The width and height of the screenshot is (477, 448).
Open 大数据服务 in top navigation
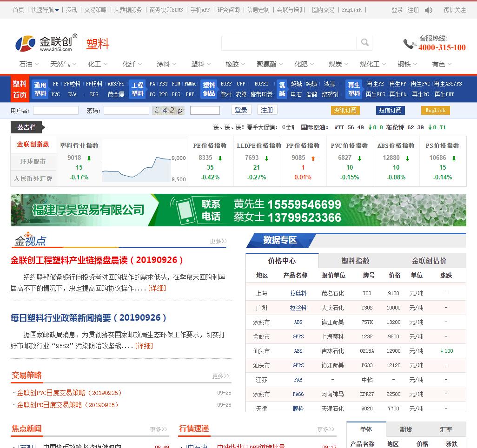(128, 10)
